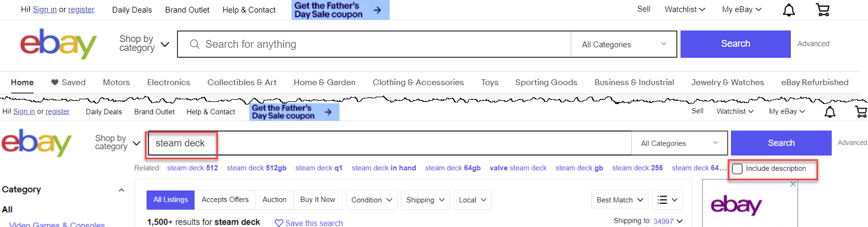Collapse the Category sidebar section
Screen dimensions: 868x227
[121, 190]
